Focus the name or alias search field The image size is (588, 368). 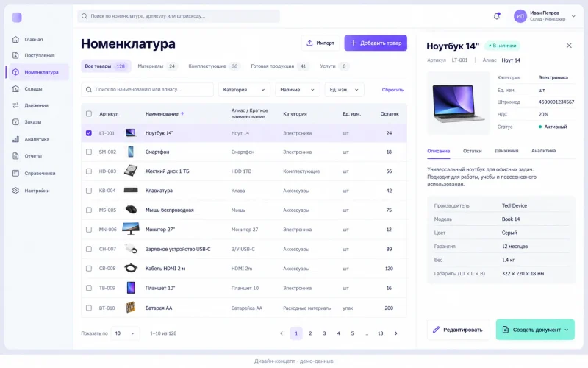pos(148,89)
